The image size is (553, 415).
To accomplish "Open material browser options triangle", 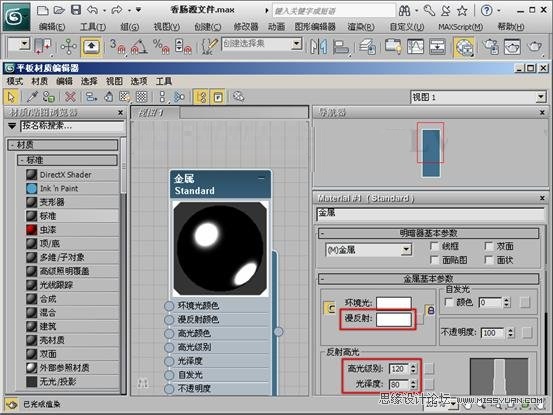I will (12, 126).
